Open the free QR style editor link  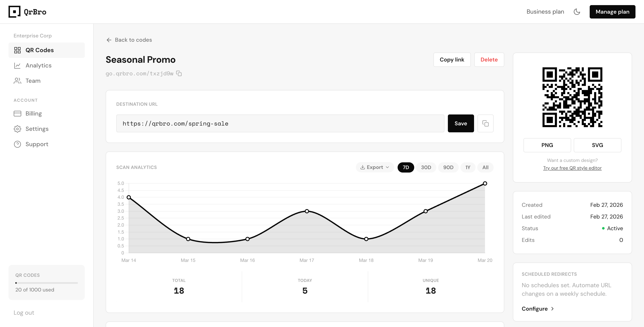tap(572, 168)
